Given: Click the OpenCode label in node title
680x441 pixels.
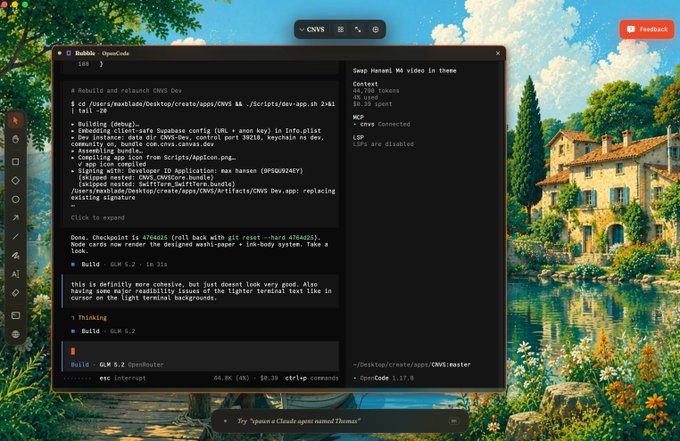Looking at the screenshot, I should [115, 53].
